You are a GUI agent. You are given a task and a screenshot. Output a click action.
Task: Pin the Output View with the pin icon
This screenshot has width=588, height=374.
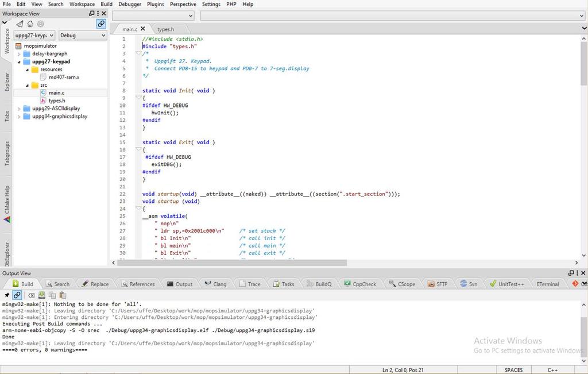[7, 295]
